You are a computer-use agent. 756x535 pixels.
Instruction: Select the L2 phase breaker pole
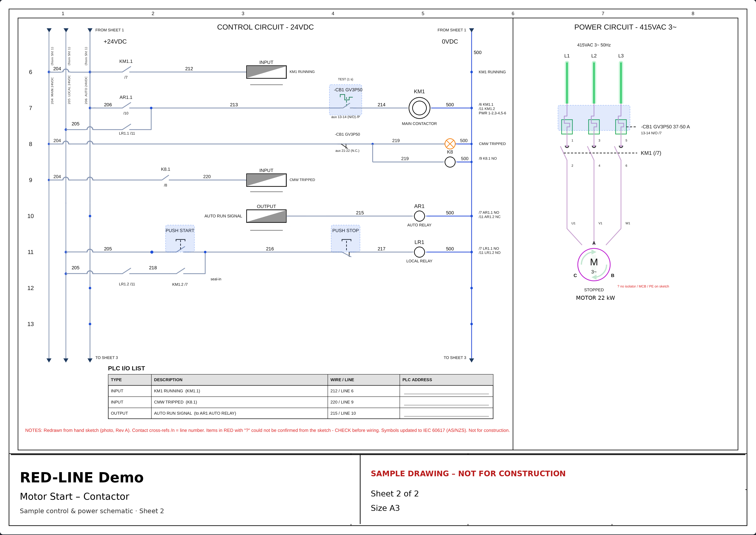point(594,127)
